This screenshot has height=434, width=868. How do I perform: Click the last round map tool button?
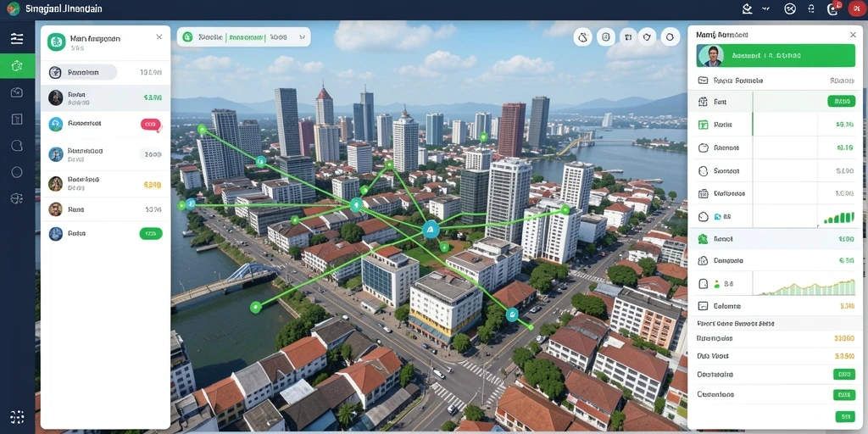click(670, 37)
